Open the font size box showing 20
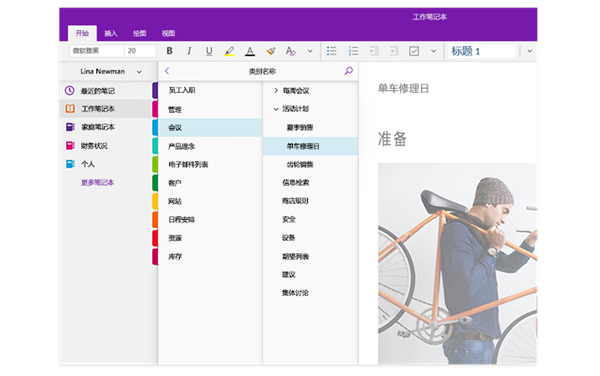 140,51
